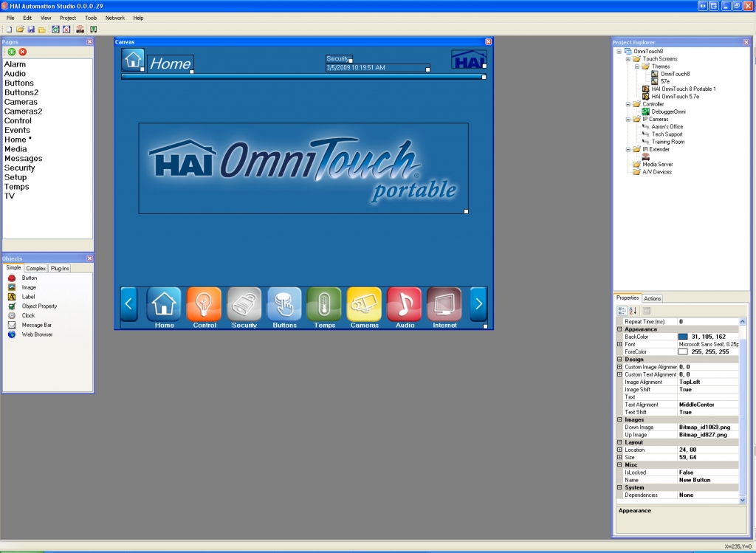This screenshot has height=553, width=756.
Task: Open the Tools menu
Action: tap(91, 18)
